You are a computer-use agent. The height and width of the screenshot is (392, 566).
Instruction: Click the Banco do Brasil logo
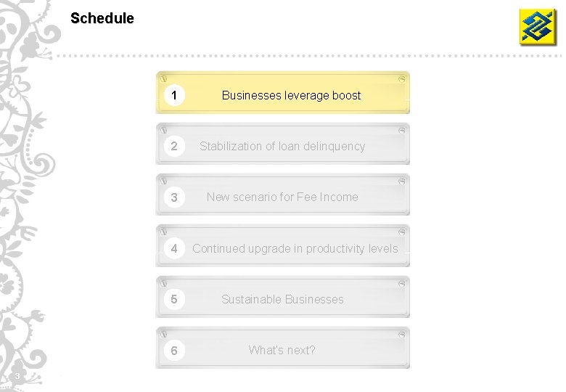pyautogui.click(x=537, y=27)
